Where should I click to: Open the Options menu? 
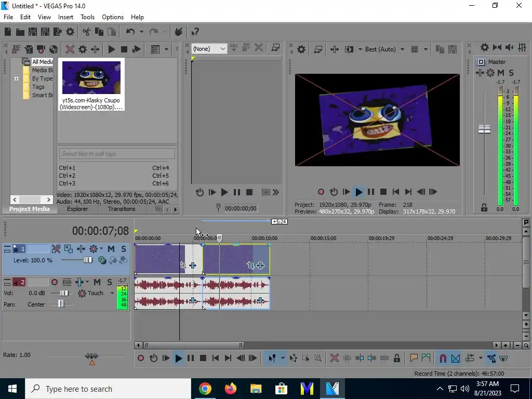coord(113,17)
